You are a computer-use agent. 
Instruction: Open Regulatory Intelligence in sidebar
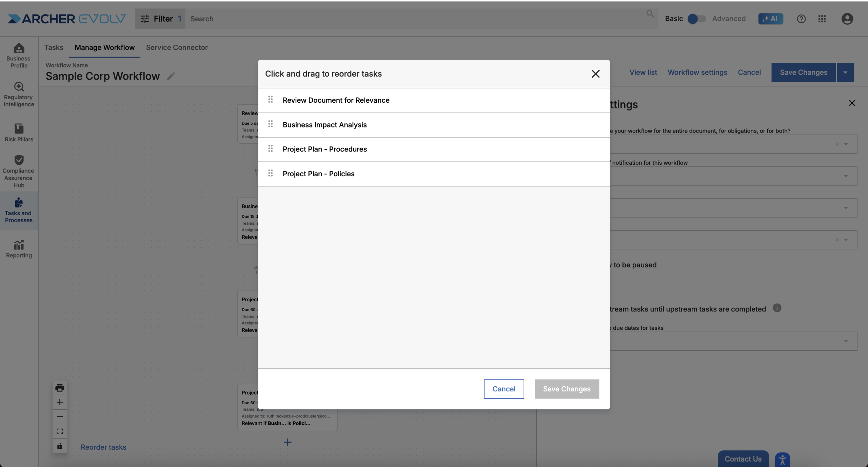[19, 94]
